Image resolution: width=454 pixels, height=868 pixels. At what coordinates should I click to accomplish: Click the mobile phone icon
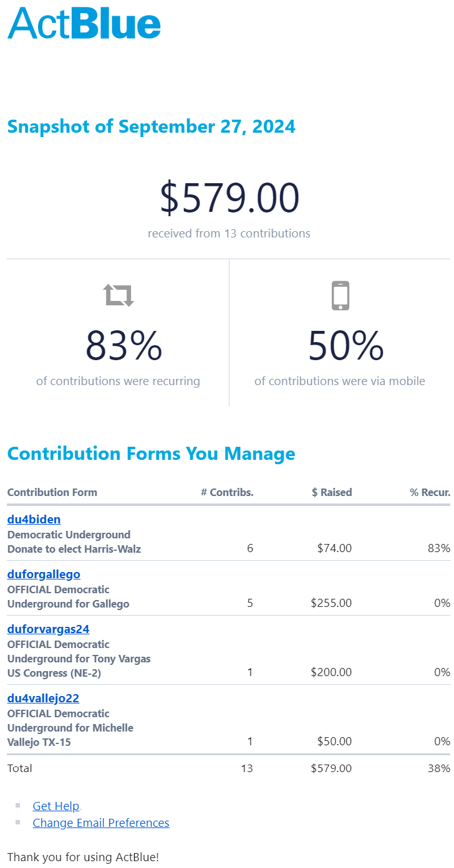pyautogui.click(x=340, y=295)
